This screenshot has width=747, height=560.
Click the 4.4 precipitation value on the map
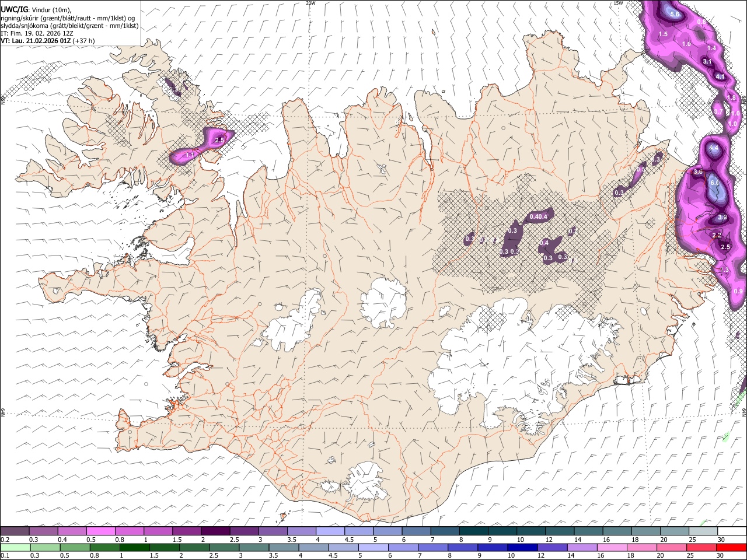713,148
